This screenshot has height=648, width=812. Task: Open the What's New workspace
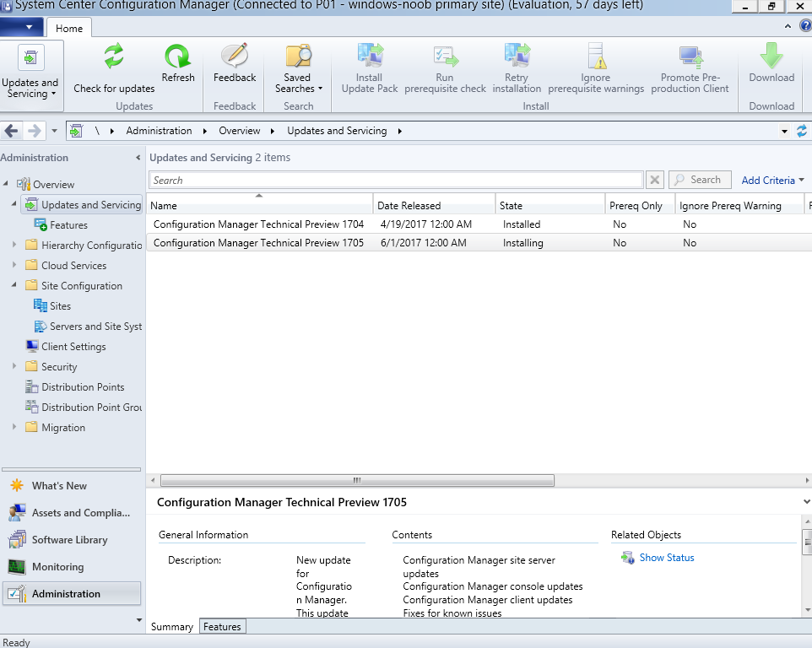tap(72, 485)
